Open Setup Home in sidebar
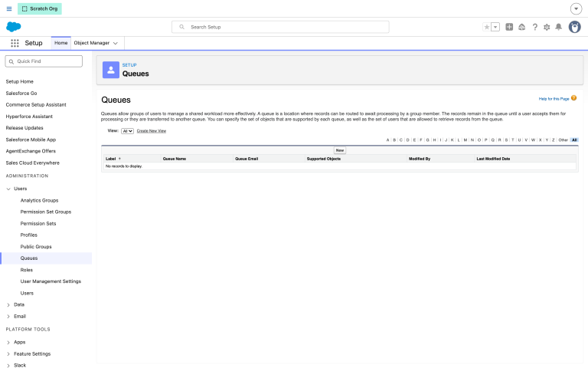Viewport: 588px width, 368px height. (x=19, y=81)
